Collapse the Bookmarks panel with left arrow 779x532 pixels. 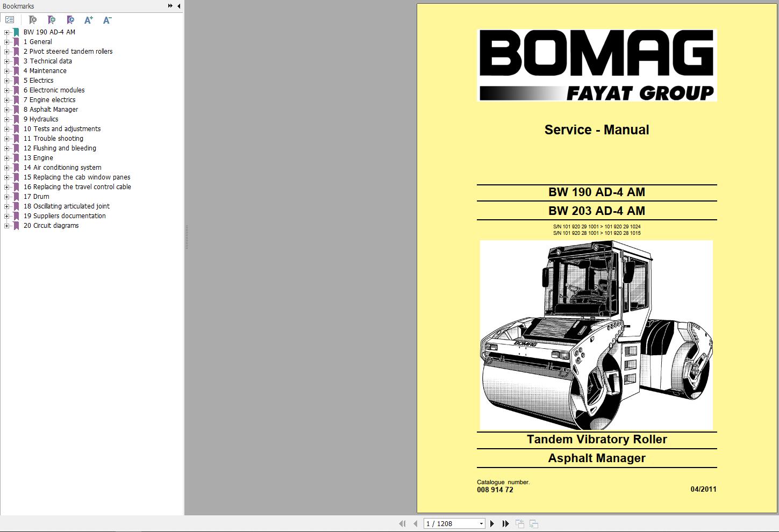pos(178,6)
